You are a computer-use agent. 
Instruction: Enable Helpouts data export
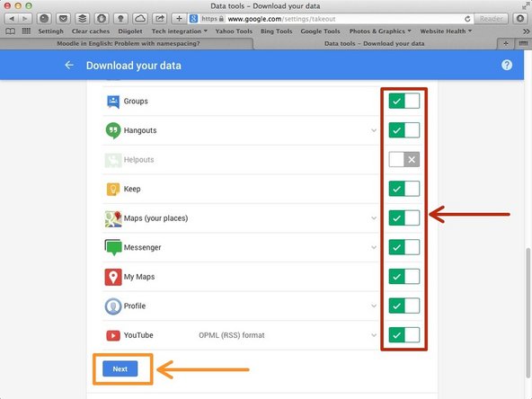pyautogui.click(x=403, y=159)
